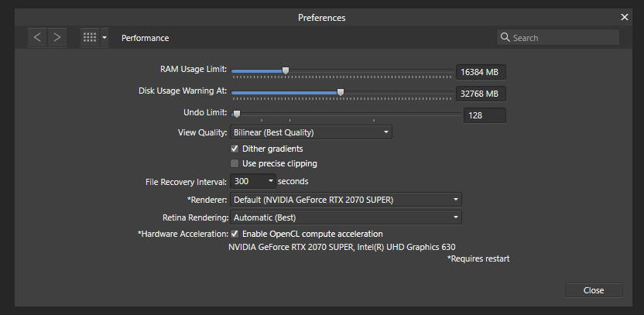Disable OpenCL compute acceleration checkbox
Image resolution: width=644 pixels, height=315 pixels.
tap(235, 234)
